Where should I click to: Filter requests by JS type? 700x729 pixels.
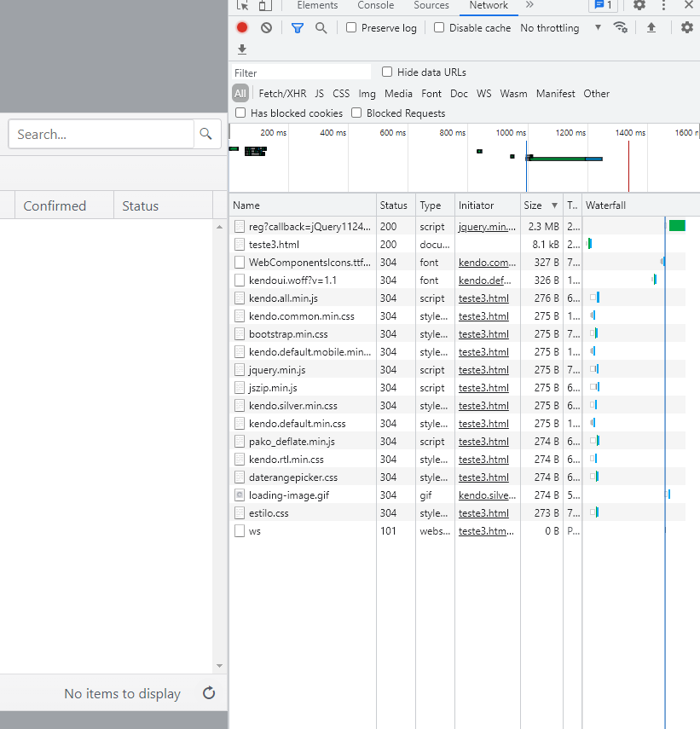point(320,94)
